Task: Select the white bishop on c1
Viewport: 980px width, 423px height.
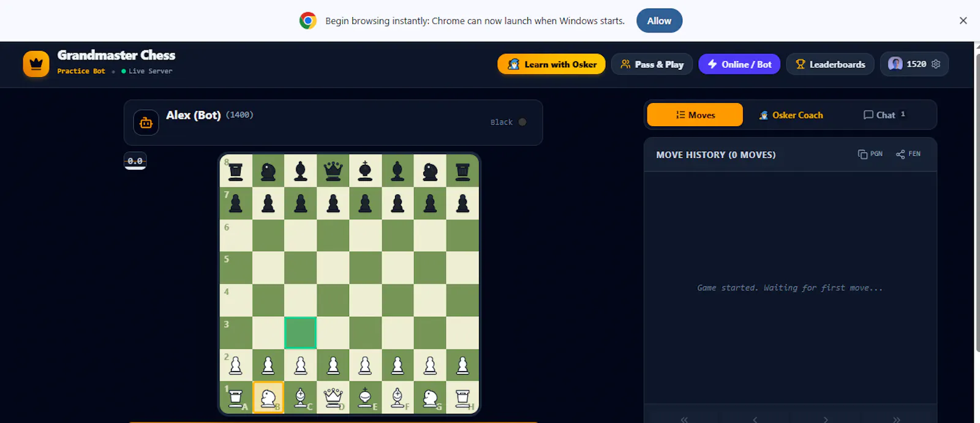Action: pyautogui.click(x=301, y=397)
